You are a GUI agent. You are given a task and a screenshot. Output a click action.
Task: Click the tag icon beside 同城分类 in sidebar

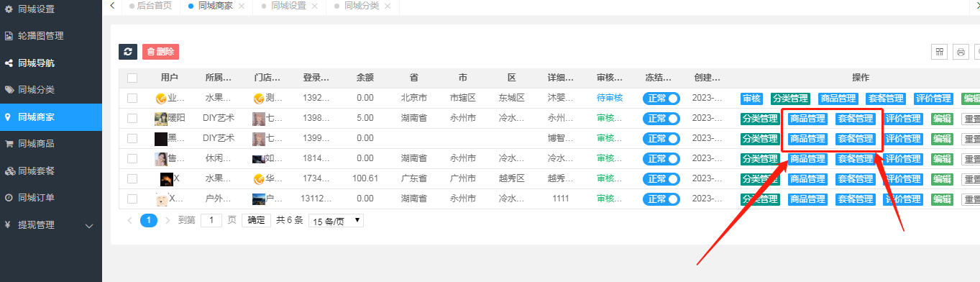[9, 90]
